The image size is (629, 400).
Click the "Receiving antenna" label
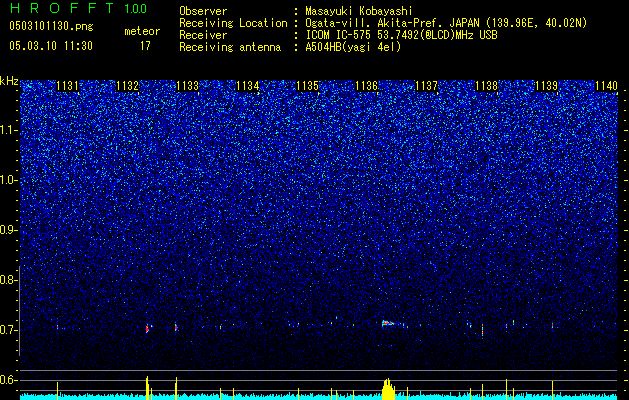230,47
